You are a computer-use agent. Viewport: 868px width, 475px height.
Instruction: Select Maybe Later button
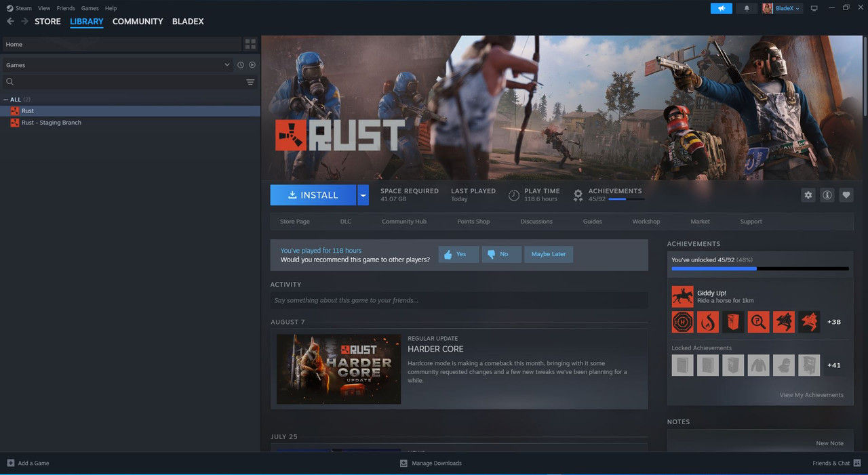pyautogui.click(x=549, y=254)
